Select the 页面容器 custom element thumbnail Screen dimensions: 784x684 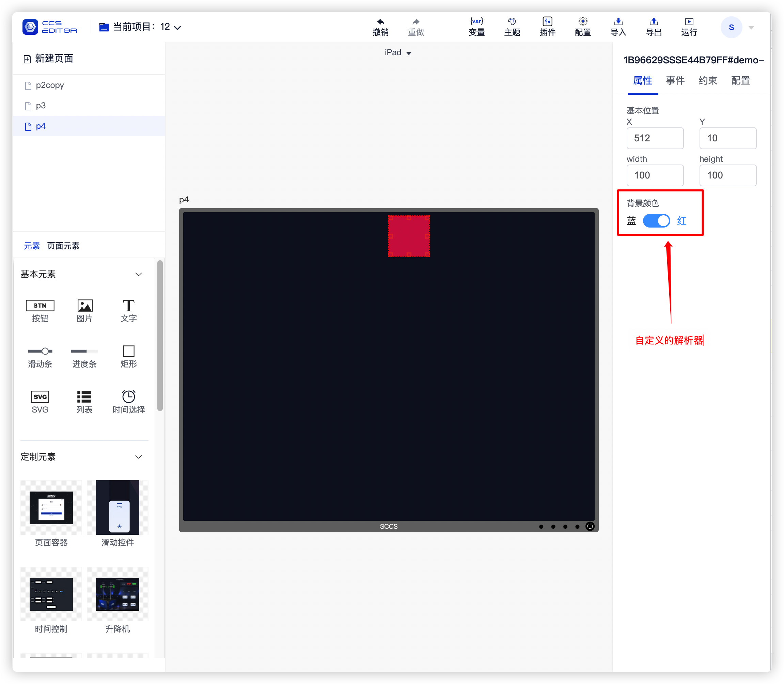[51, 508]
